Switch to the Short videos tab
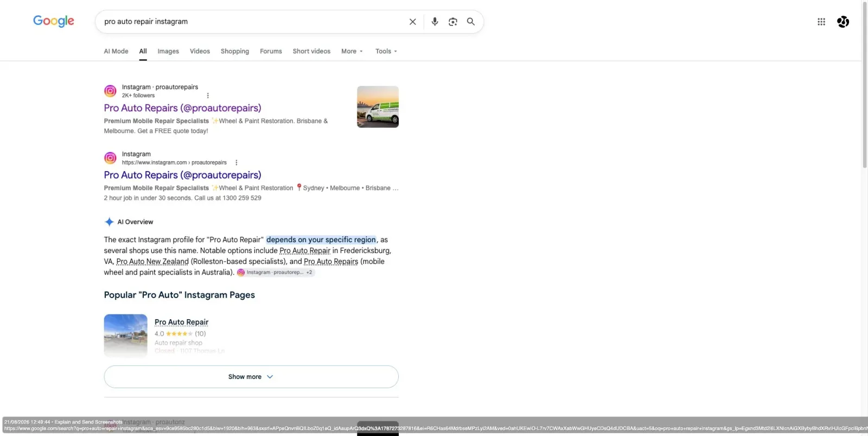This screenshot has height=436, width=868. point(311,51)
